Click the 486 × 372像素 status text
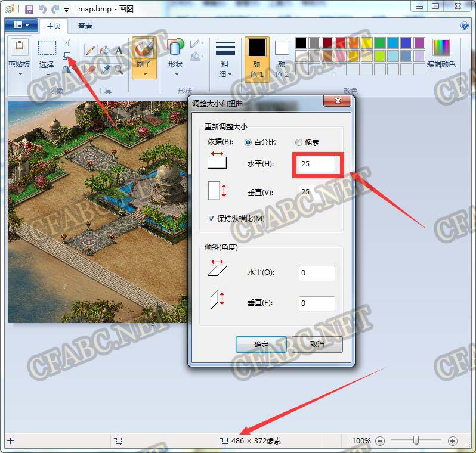The width and height of the screenshot is (476, 453). click(x=256, y=441)
